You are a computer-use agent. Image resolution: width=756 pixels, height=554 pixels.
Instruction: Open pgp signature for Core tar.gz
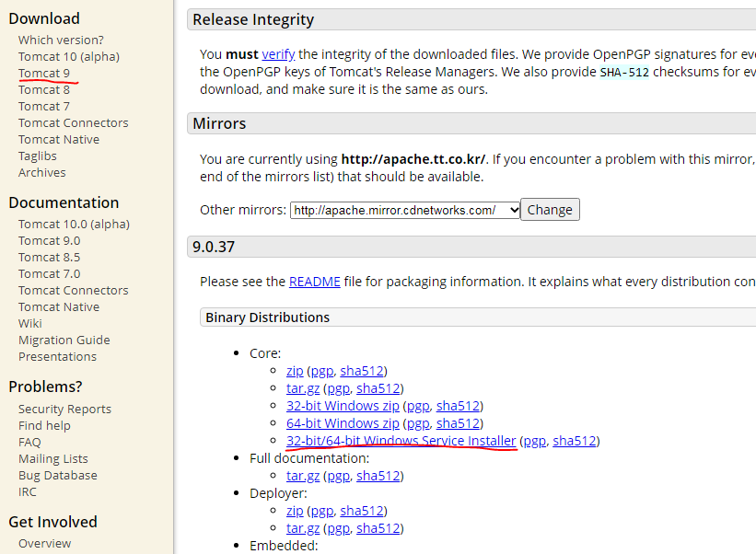click(x=339, y=388)
